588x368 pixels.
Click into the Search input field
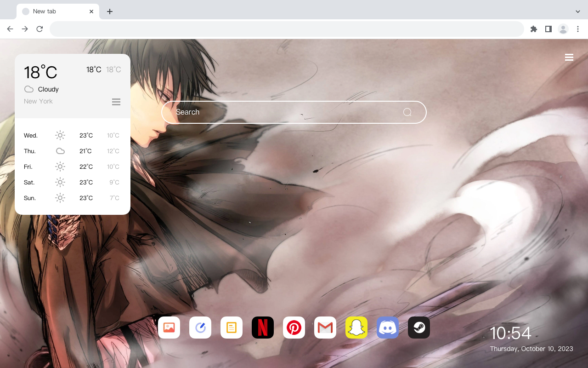[x=294, y=112]
